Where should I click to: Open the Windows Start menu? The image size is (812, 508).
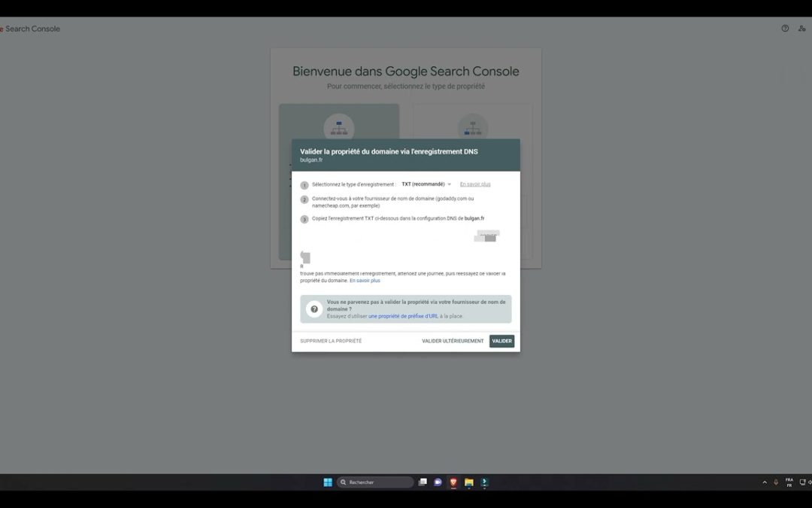pyautogui.click(x=328, y=482)
